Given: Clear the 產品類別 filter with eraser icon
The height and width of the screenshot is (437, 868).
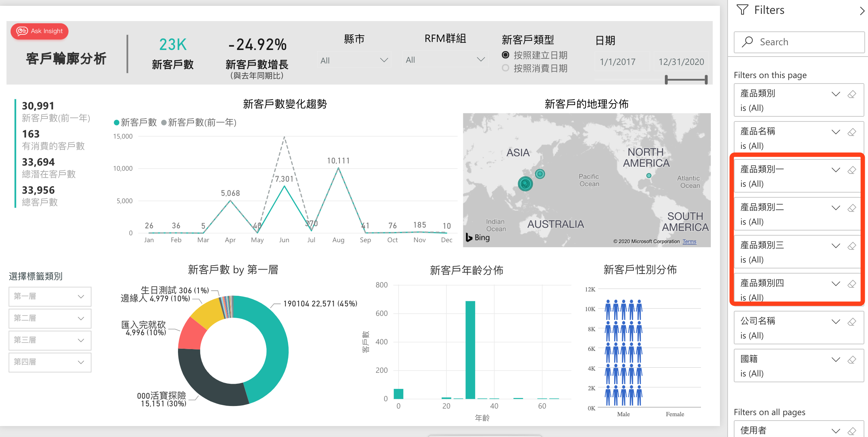Looking at the screenshot, I should (852, 94).
